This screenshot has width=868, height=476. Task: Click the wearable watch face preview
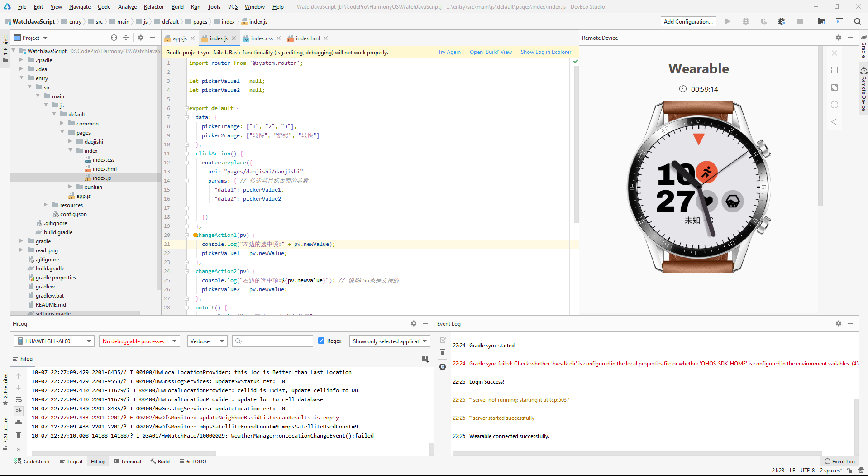[698, 187]
